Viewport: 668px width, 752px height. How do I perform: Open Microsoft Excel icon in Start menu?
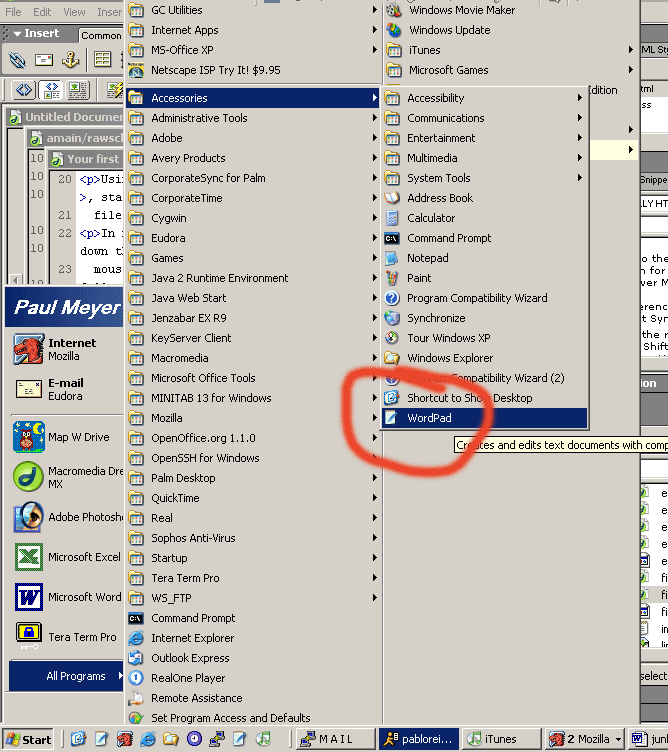29,557
